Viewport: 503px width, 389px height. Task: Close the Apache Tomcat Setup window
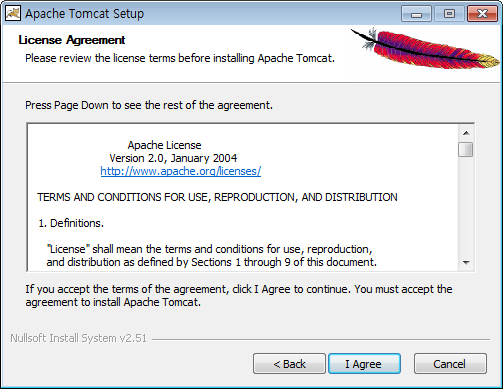482,14
